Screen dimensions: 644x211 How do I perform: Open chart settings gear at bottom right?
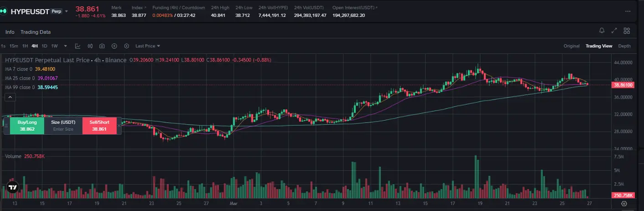pos(623,204)
